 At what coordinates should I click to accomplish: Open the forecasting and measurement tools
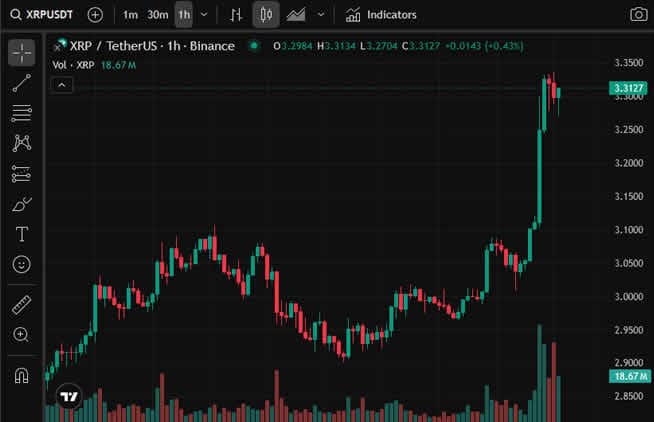coord(22,174)
